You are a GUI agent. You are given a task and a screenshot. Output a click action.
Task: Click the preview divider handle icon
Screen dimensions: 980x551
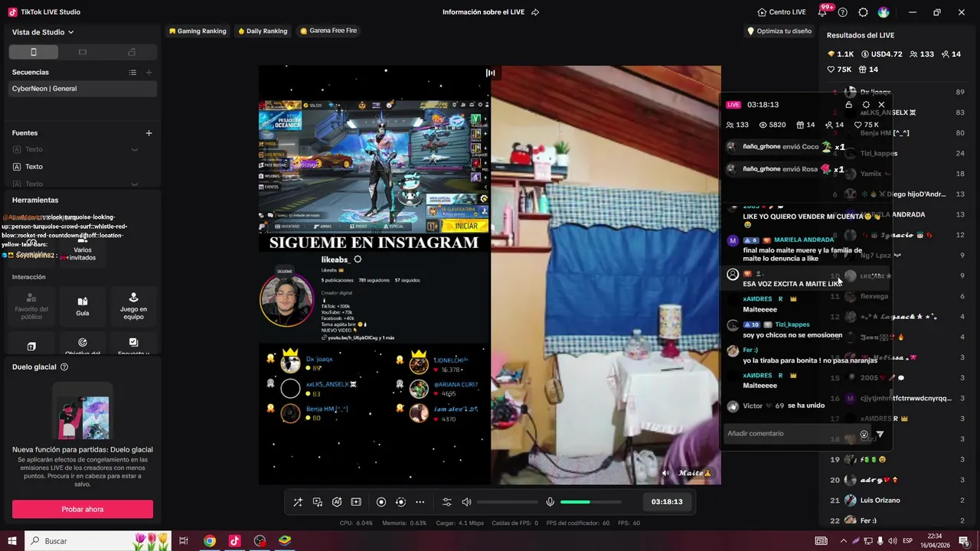tap(490, 73)
